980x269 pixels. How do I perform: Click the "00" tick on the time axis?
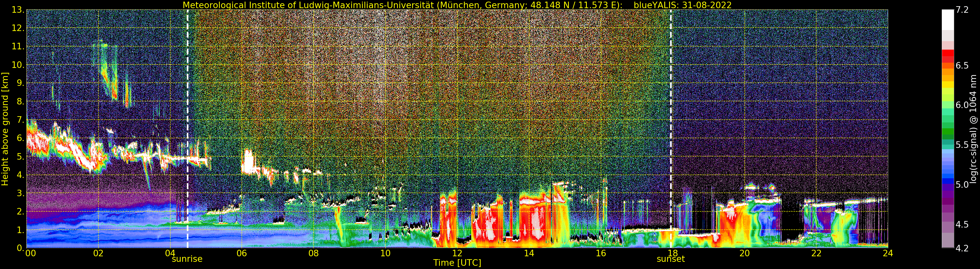(x=30, y=254)
